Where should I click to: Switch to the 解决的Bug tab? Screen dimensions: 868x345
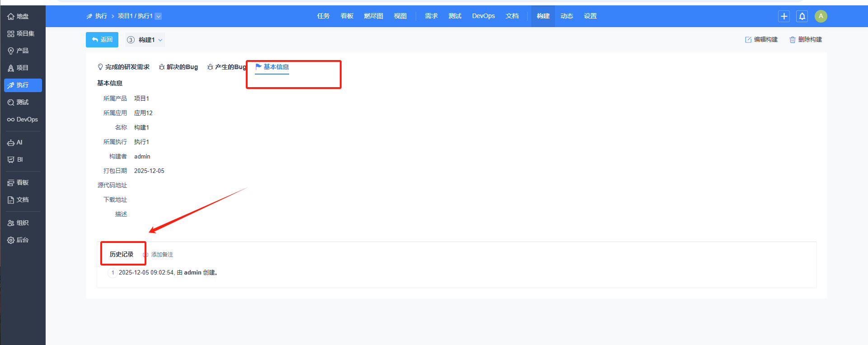[x=178, y=67]
